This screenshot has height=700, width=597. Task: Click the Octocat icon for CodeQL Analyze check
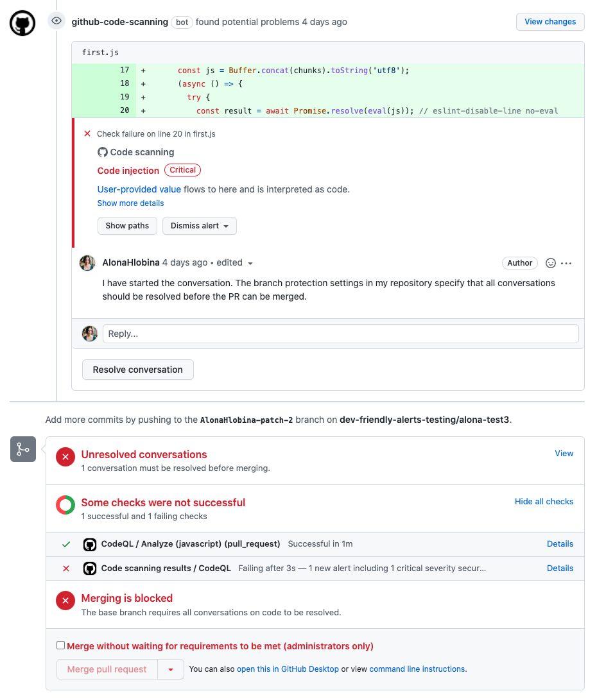[x=90, y=544]
